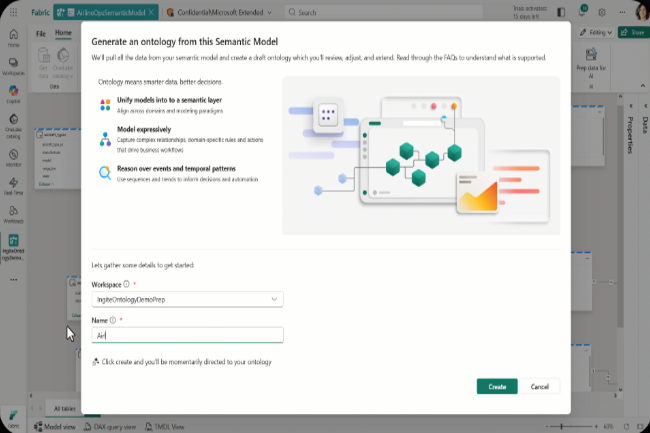Click the Create button
The height and width of the screenshot is (433, 650).
tap(497, 386)
